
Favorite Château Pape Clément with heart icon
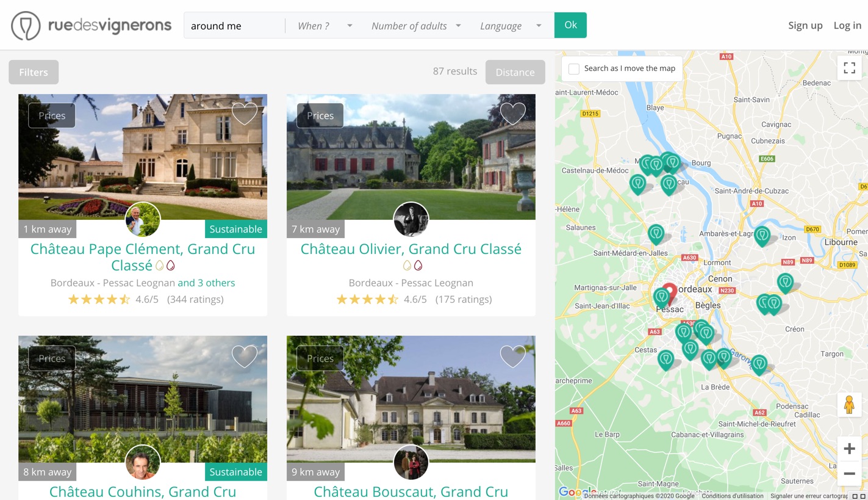tap(245, 114)
